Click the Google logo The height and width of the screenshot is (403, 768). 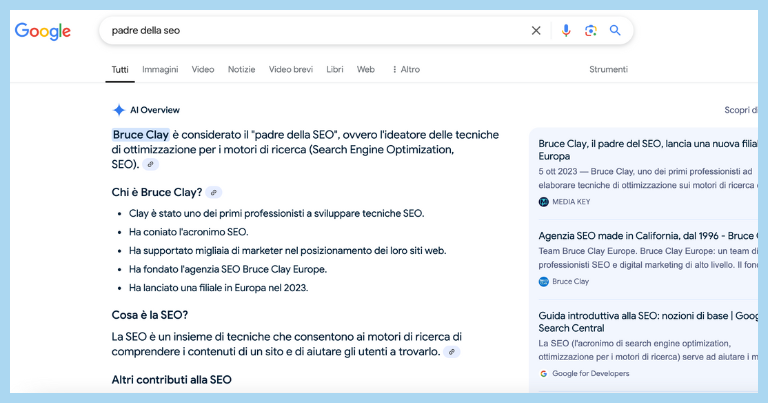pos(43,31)
